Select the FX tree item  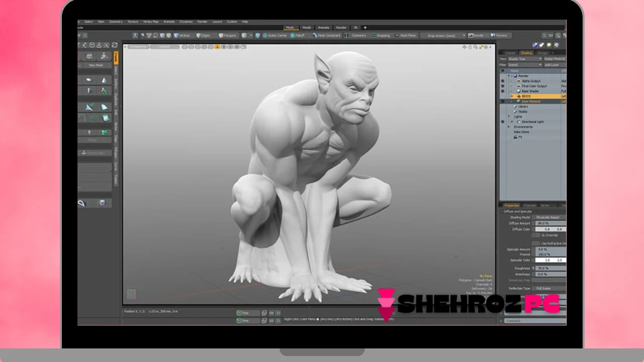click(520, 137)
